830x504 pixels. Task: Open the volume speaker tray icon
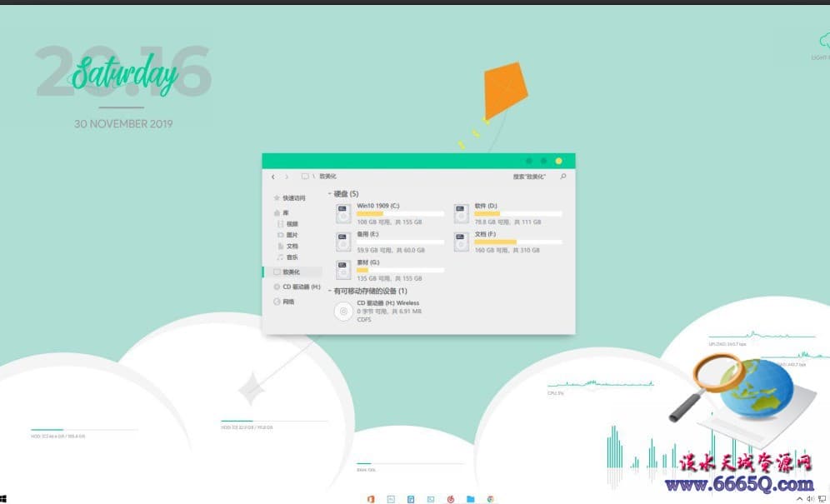pos(810,499)
